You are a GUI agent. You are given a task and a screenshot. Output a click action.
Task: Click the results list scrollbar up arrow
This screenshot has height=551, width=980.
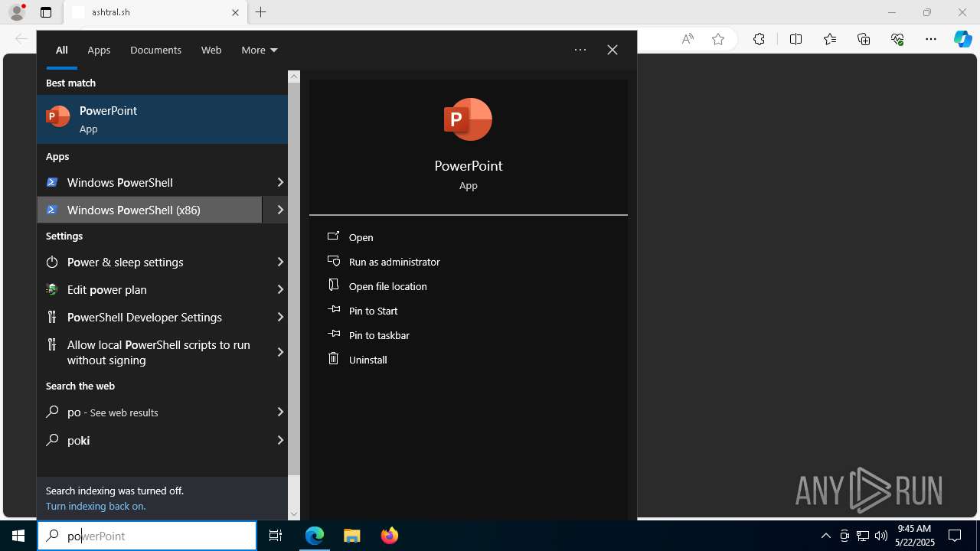(x=294, y=77)
